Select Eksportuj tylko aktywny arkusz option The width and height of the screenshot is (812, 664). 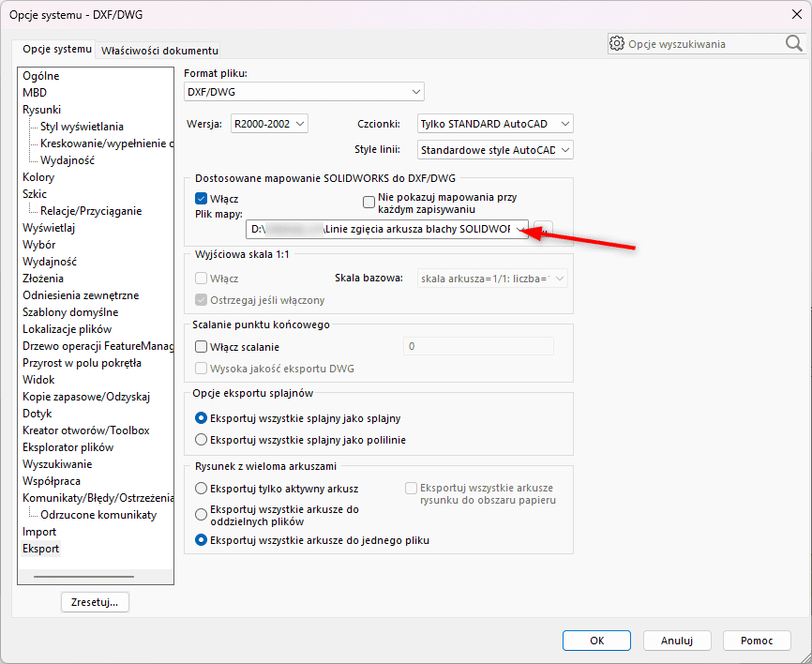201,489
